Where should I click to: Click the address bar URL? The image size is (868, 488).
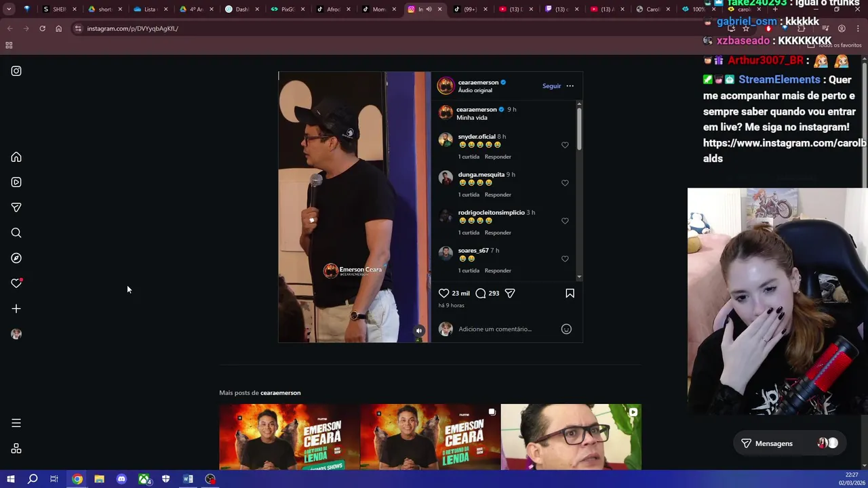coord(132,28)
